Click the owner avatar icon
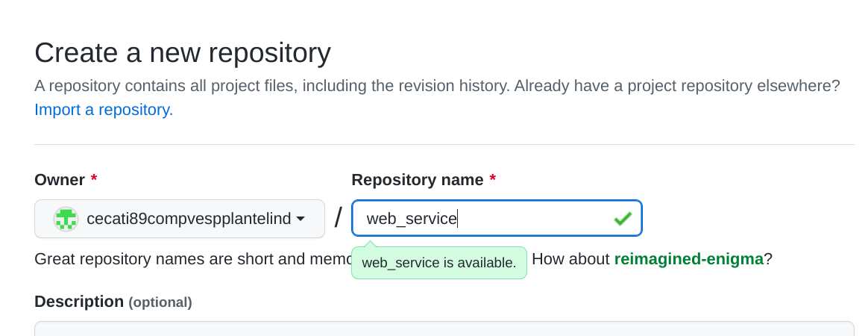This screenshot has width=868, height=336. (x=66, y=219)
